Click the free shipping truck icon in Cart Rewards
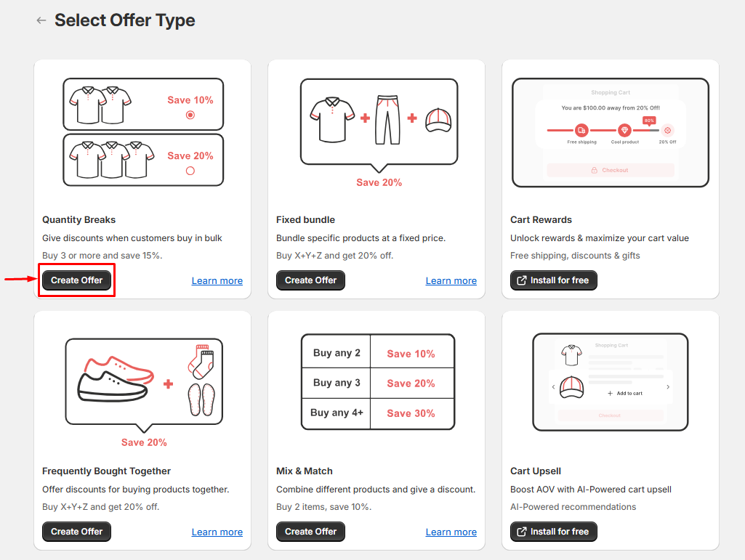The image size is (745, 560). point(581,130)
